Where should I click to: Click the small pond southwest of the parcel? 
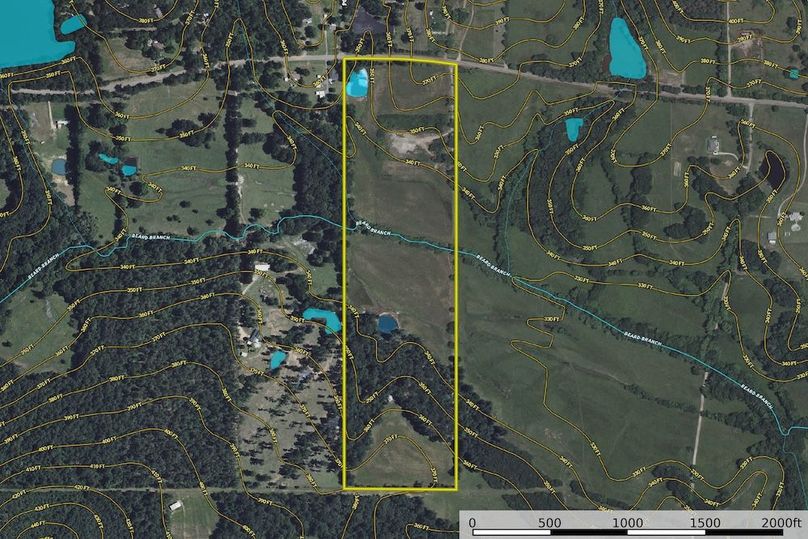tap(277, 359)
